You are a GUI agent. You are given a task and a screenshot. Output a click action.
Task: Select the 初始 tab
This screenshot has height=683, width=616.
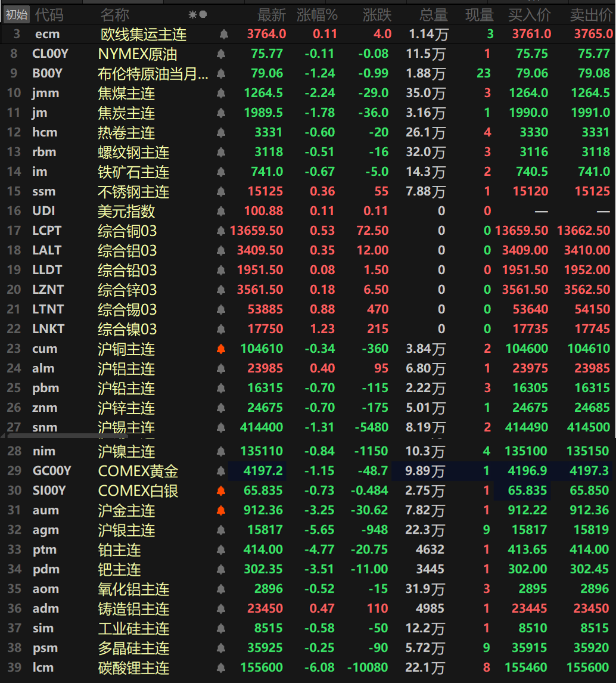(x=17, y=15)
